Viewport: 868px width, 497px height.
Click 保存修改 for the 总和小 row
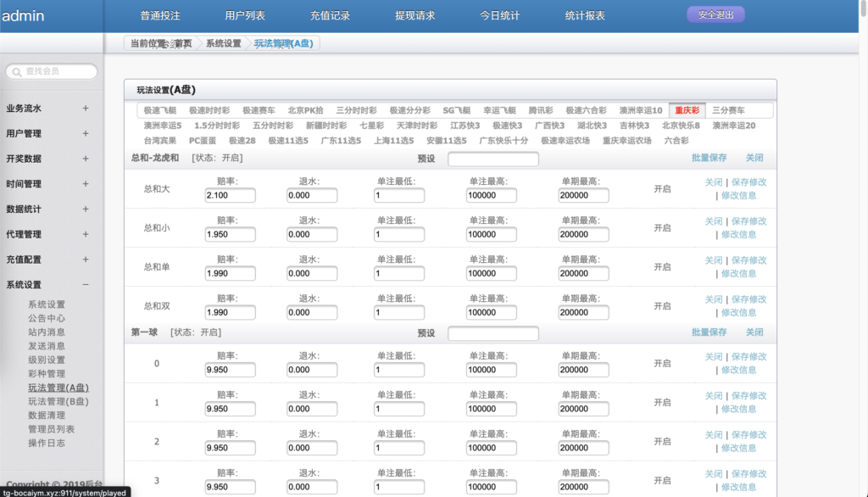[x=748, y=221]
